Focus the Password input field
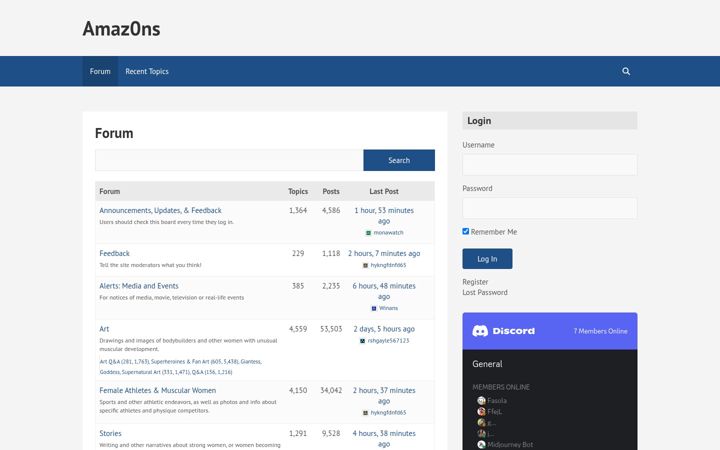Screen dimensions: 720x450 (550, 208)
